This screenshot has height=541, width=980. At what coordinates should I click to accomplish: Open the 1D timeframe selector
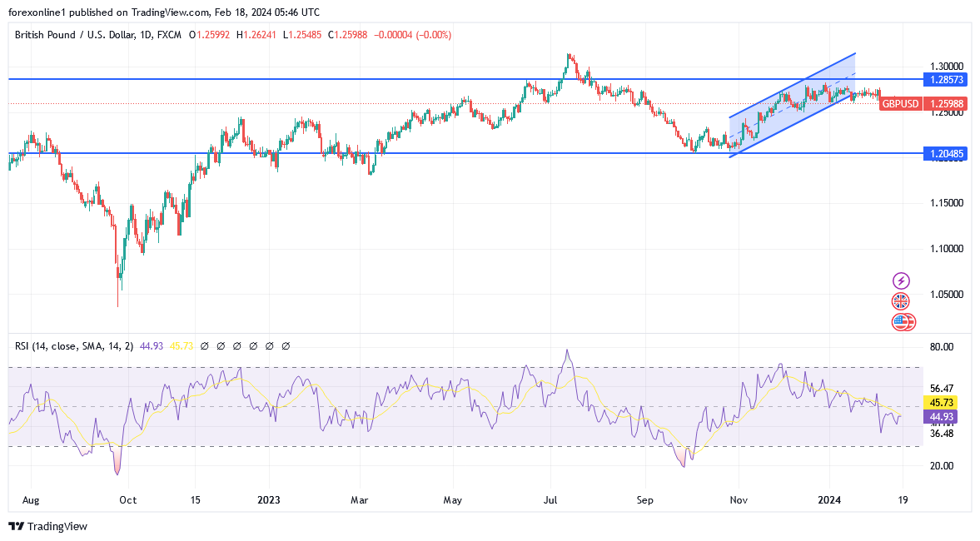click(146, 35)
